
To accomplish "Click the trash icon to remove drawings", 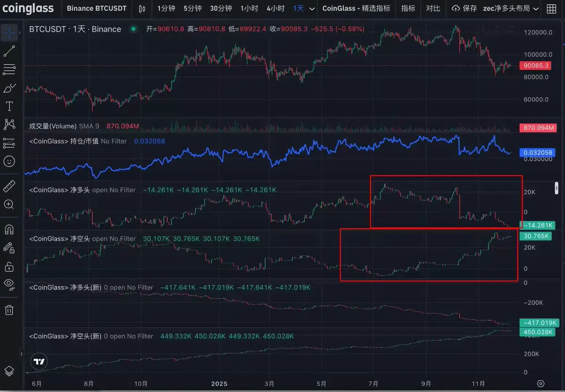I will point(9,310).
